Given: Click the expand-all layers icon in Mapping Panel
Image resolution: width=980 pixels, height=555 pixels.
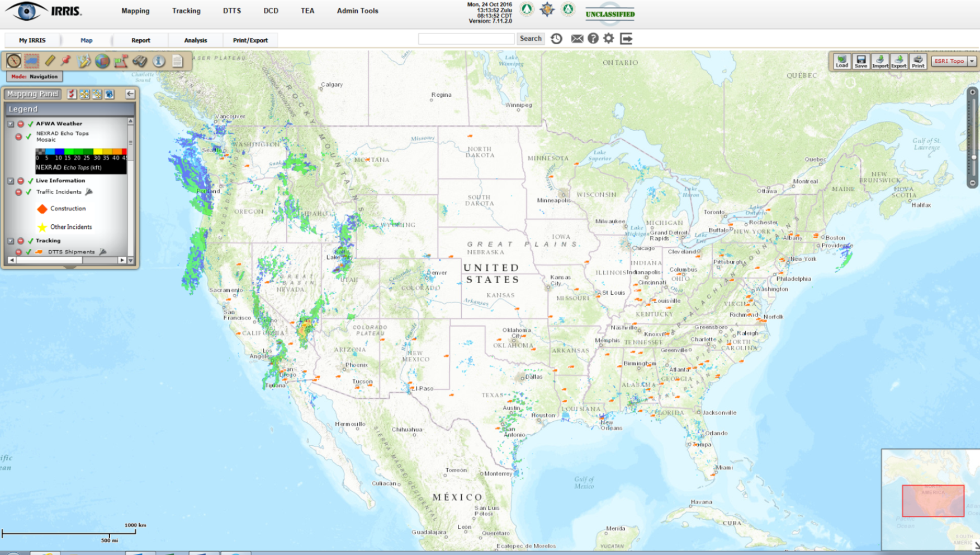Looking at the screenshot, I should pos(84,94).
